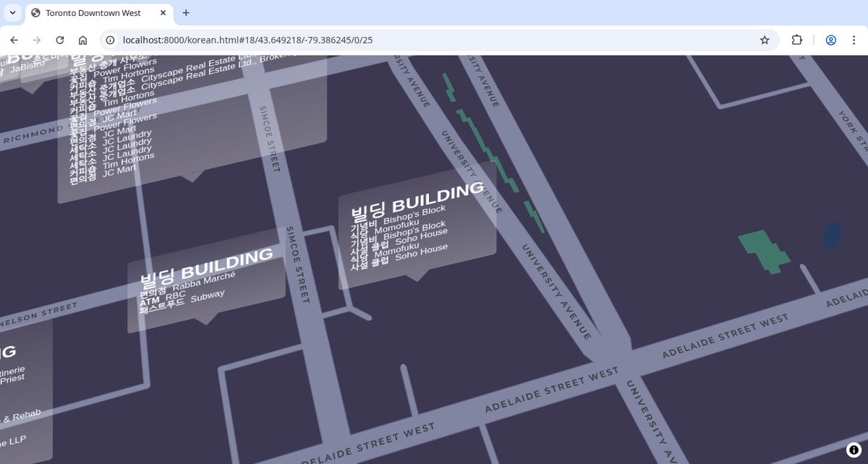The width and height of the screenshot is (868, 464).
Task: Open the profile avatar menu
Action: point(831,40)
